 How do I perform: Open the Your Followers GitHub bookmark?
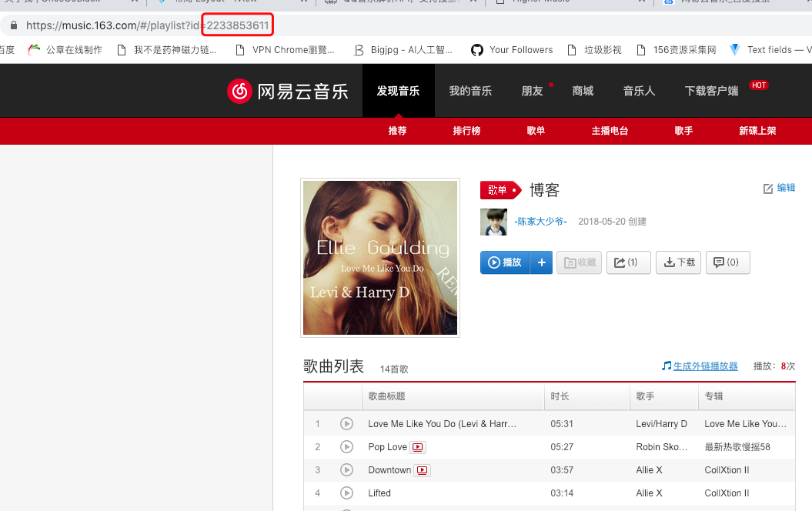pyautogui.click(x=512, y=50)
